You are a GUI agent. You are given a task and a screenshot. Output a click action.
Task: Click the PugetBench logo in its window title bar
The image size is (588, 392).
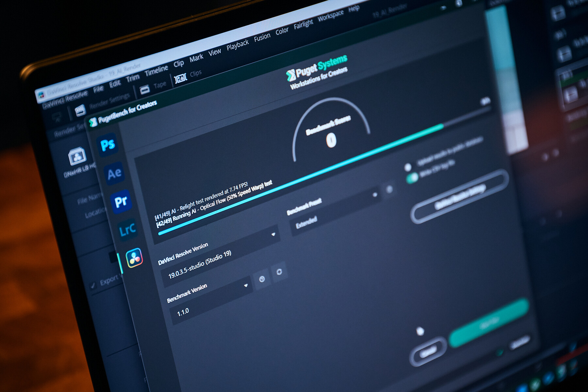(x=93, y=122)
